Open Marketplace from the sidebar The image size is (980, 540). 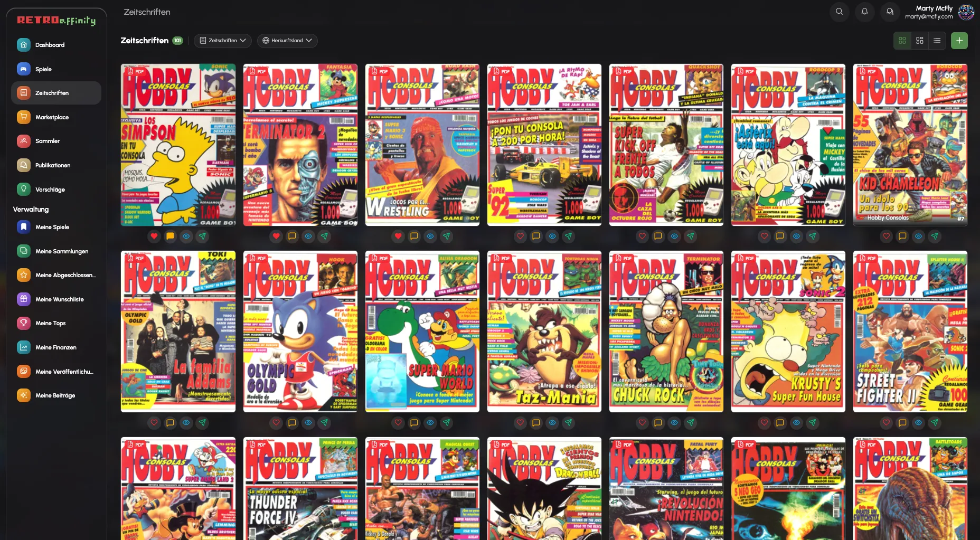[x=56, y=117]
